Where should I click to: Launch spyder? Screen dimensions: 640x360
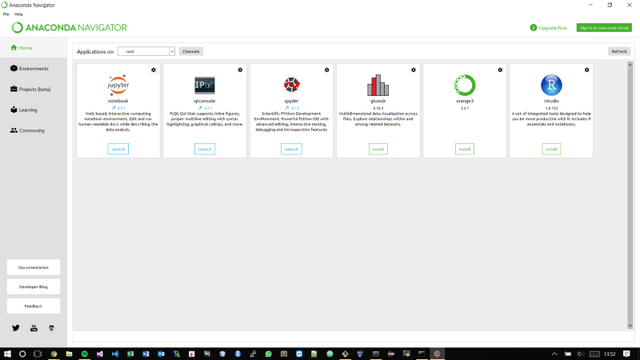pos(291,149)
